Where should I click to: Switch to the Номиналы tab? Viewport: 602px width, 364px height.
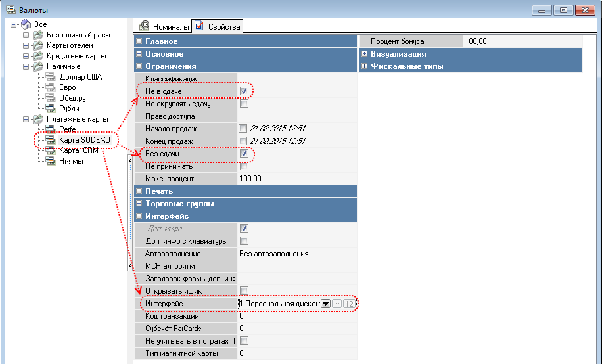pos(164,27)
